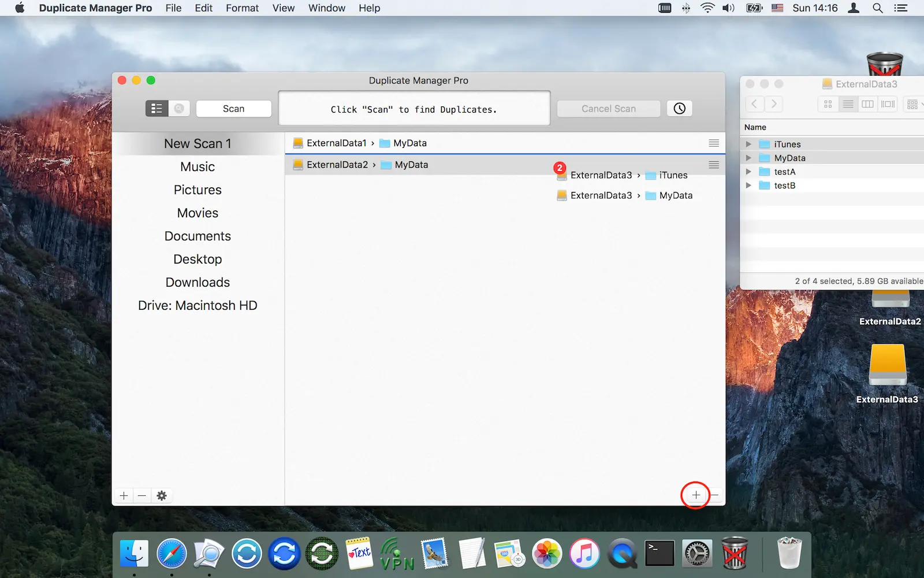Expand testA folder in Finder window

click(x=748, y=172)
